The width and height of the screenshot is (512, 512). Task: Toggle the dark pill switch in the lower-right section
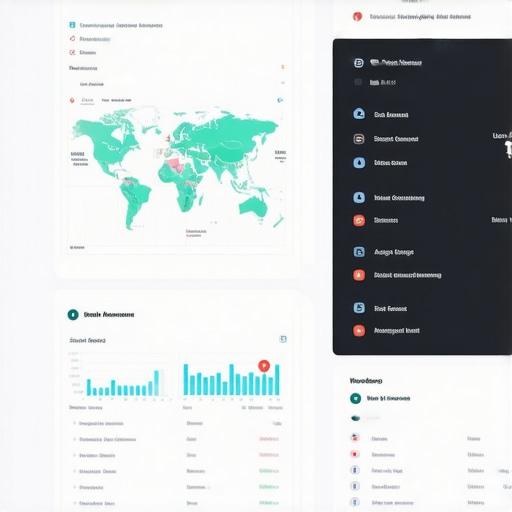[356, 418]
